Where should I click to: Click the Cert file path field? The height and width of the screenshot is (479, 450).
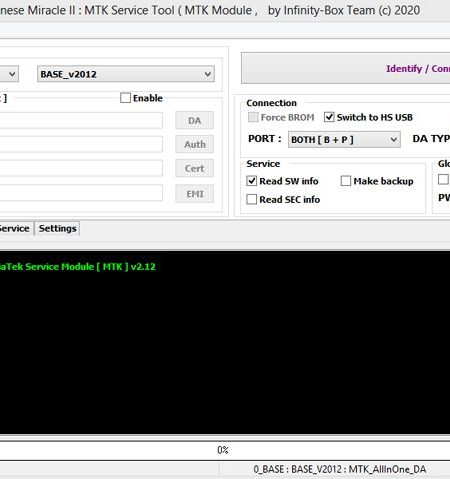[x=81, y=168]
